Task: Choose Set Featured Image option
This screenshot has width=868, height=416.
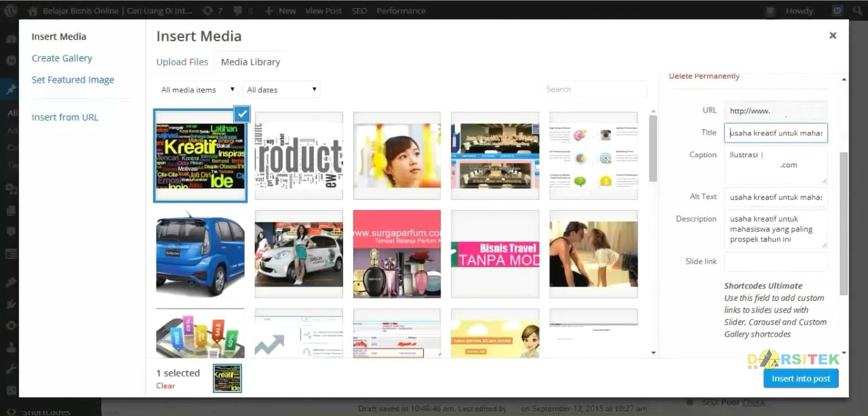Action: pos(73,80)
